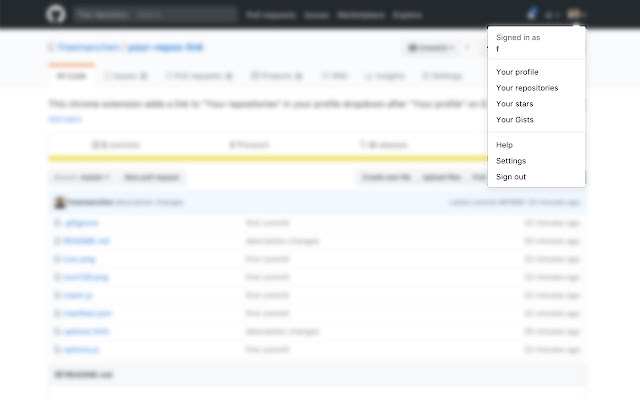
Task: View the releases count link
Action: click(x=384, y=145)
